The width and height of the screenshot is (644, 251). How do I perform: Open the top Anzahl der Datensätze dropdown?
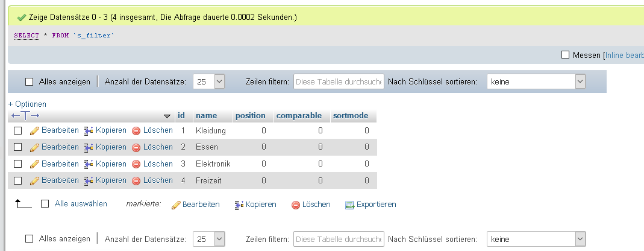tap(210, 81)
